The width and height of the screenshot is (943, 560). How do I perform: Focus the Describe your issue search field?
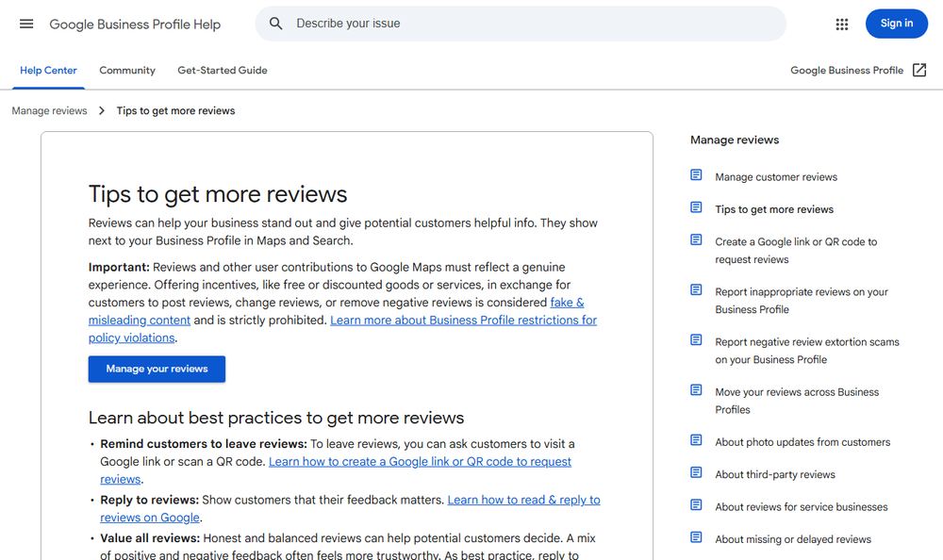[x=521, y=24]
